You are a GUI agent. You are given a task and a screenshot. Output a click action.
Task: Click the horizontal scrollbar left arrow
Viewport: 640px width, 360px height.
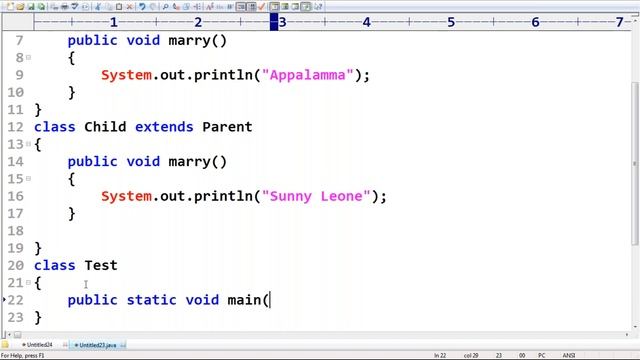coord(9,335)
